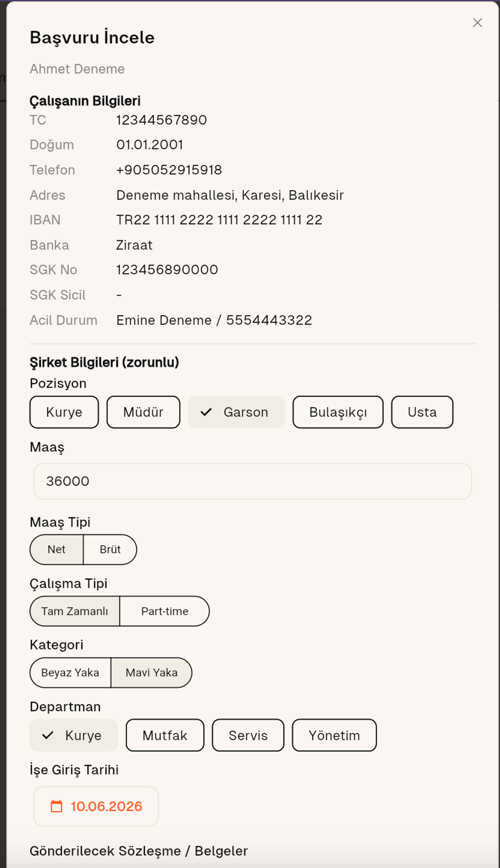Click the Şirket Bilgileri (zorunlu) heading
500x868 pixels.
coord(104,362)
